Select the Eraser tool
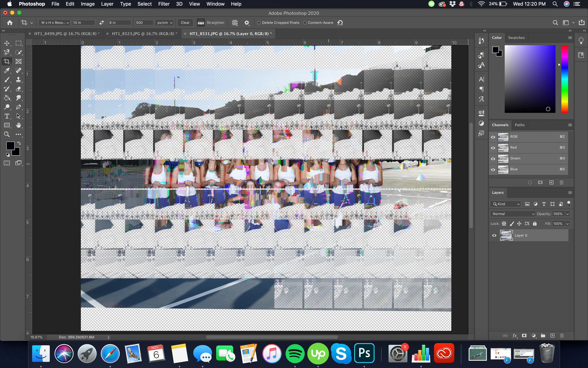Image resolution: width=588 pixels, height=368 pixels. [x=19, y=89]
